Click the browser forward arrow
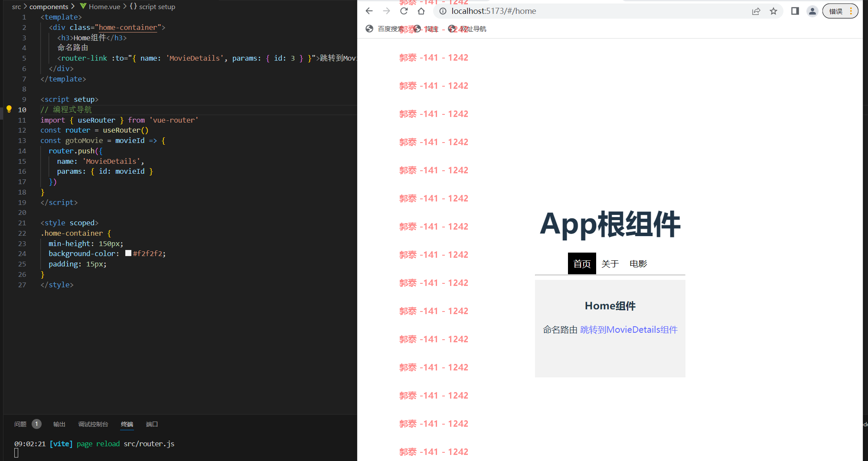The height and width of the screenshot is (461, 868). (x=386, y=11)
